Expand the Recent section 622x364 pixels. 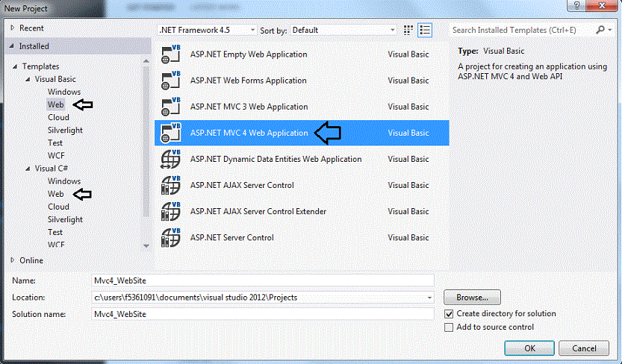click(12, 28)
